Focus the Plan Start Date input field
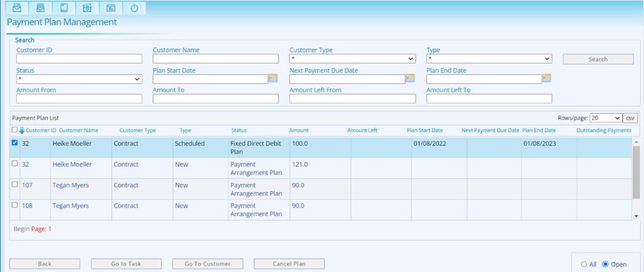The image size is (644, 272). (x=210, y=79)
